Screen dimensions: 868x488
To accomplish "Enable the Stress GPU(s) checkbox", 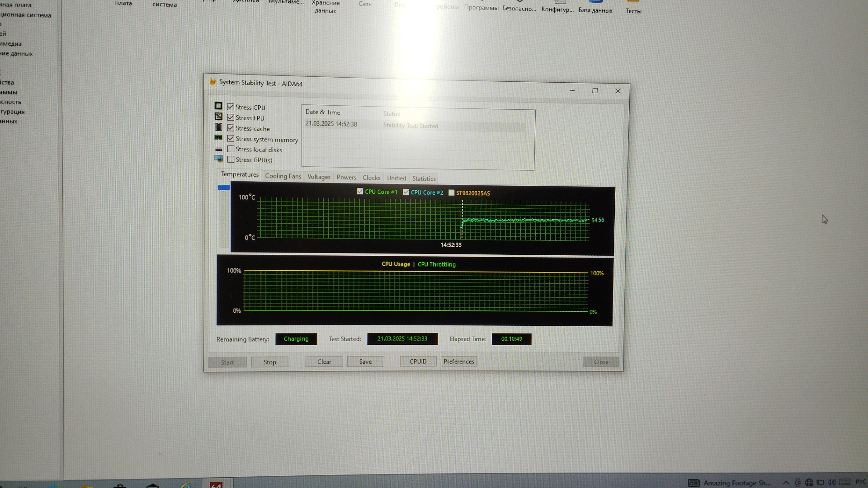I will point(231,160).
